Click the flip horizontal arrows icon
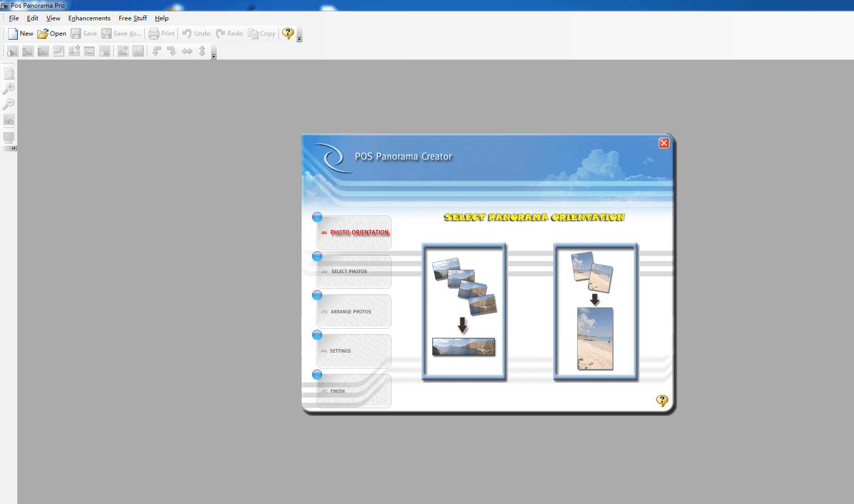This screenshot has height=504, width=854. coord(187,51)
